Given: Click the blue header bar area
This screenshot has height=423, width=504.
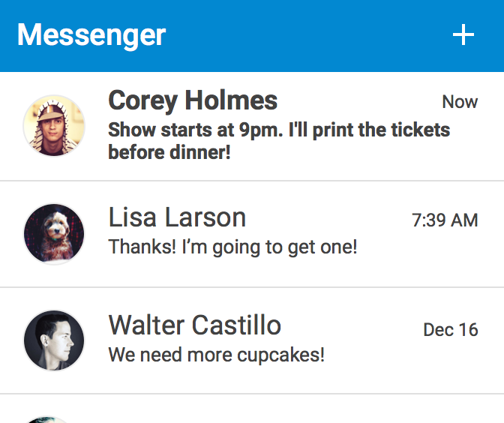Looking at the screenshot, I should (300, 34).
